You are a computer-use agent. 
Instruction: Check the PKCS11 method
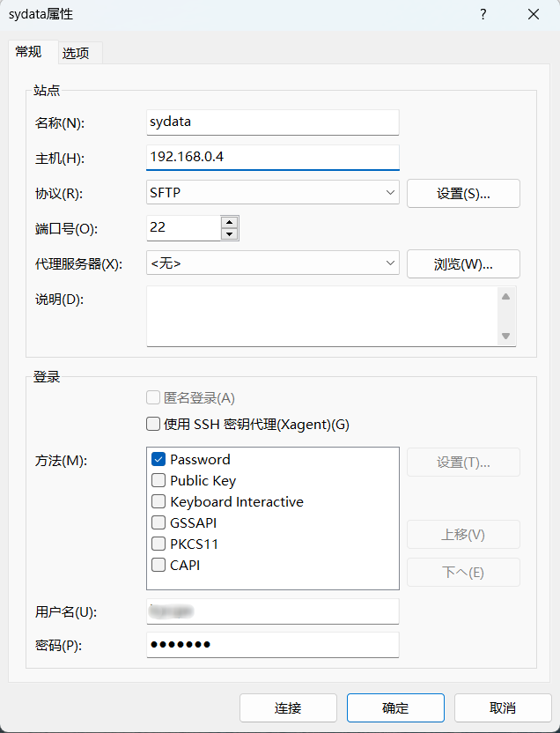158,544
